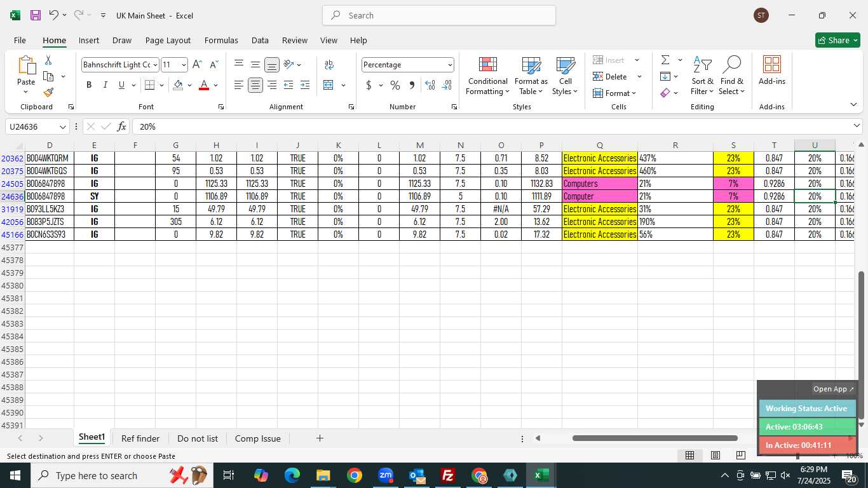Open the font color dropdown arrow

215,85
